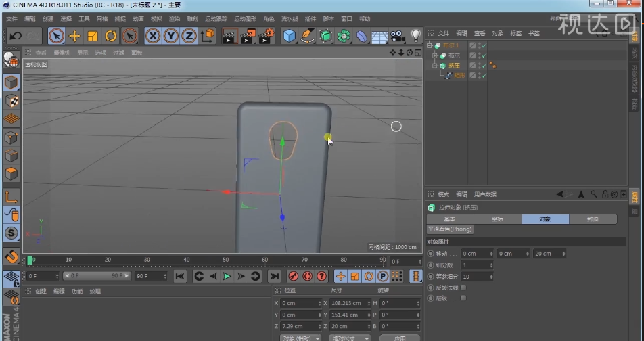
Task: Toggle the Y axis lock
Action: pyautogui.click(x=171, y=36)
